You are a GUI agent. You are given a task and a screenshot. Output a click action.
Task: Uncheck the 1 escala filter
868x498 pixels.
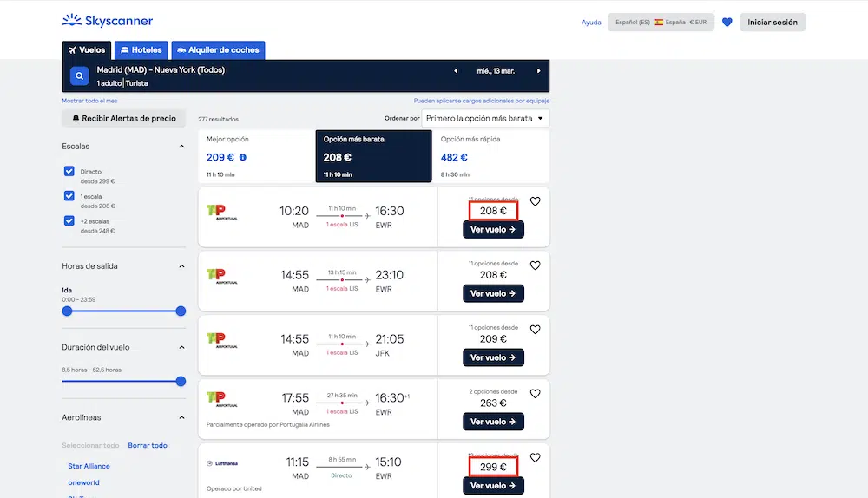coord(69,196)
